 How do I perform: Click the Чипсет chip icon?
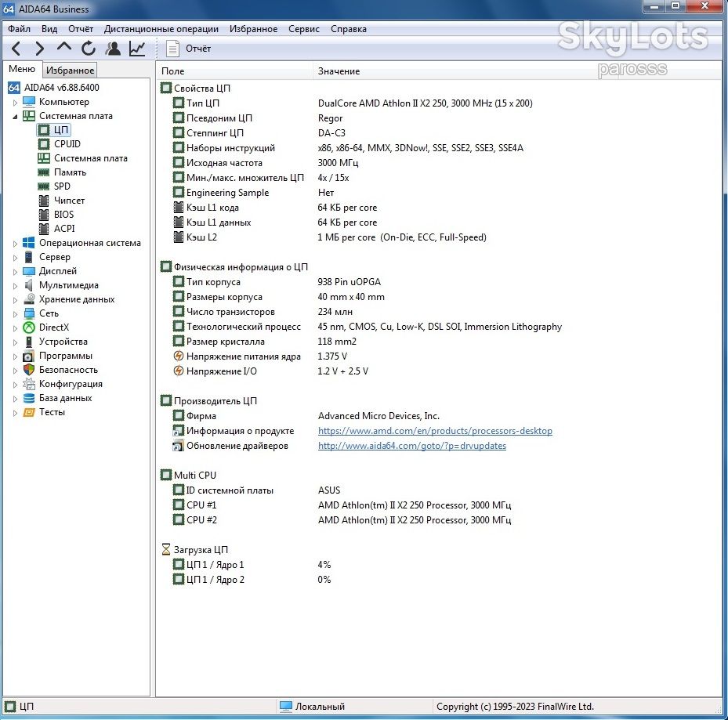point(44,201)
